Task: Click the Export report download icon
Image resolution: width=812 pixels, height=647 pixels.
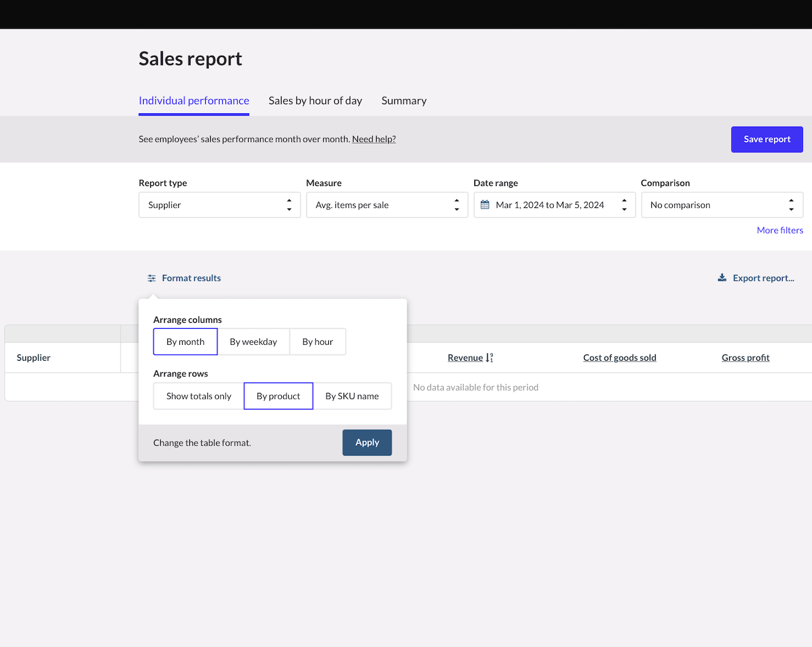Action: 722,278
